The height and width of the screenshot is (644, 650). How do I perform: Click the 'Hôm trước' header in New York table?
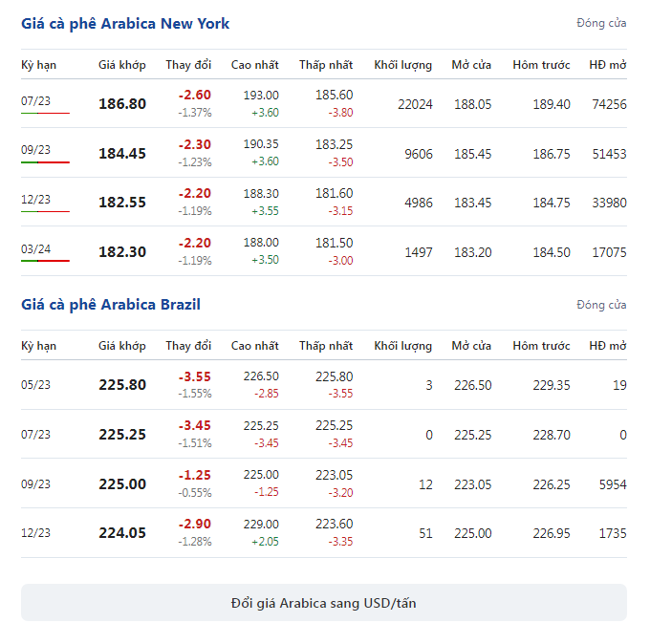coord(541,65)
